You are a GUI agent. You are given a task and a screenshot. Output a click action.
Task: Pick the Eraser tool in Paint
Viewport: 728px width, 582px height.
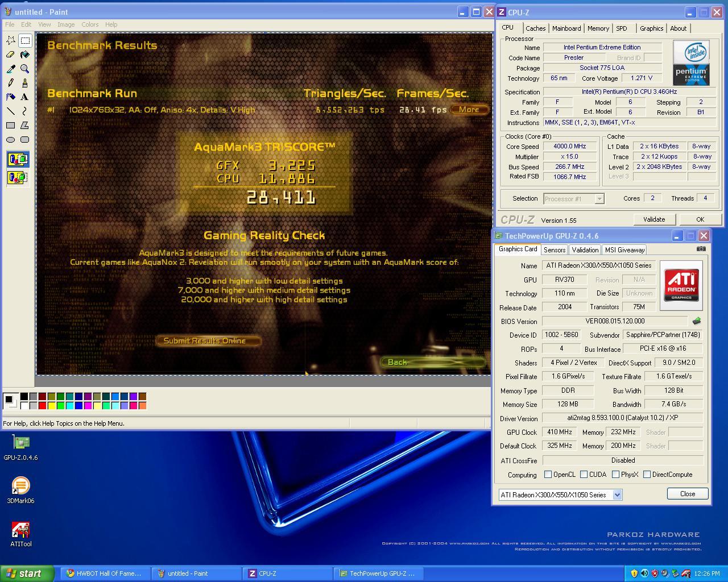click(x=11, y=55)
